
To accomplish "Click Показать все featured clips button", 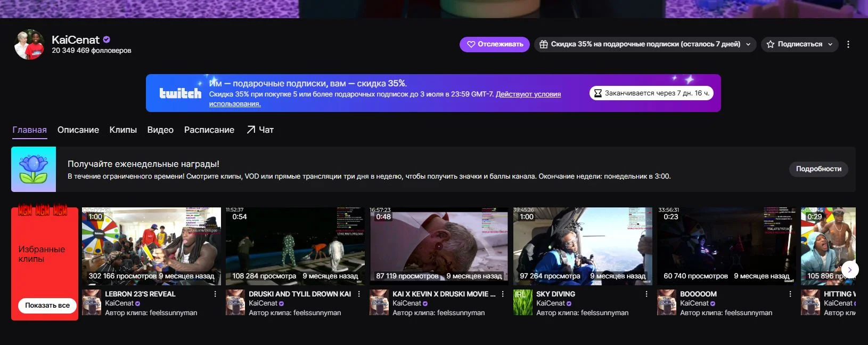I will tap(47, 306).
